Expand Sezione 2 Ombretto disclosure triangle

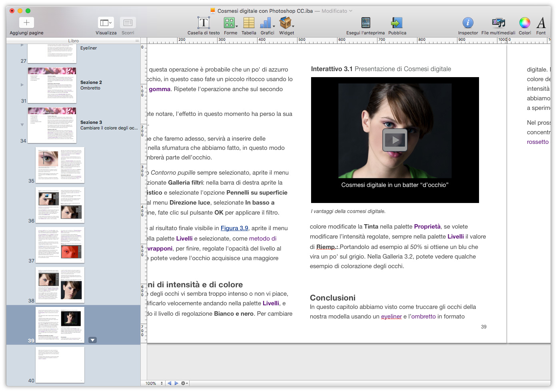(x=22, y=85)
